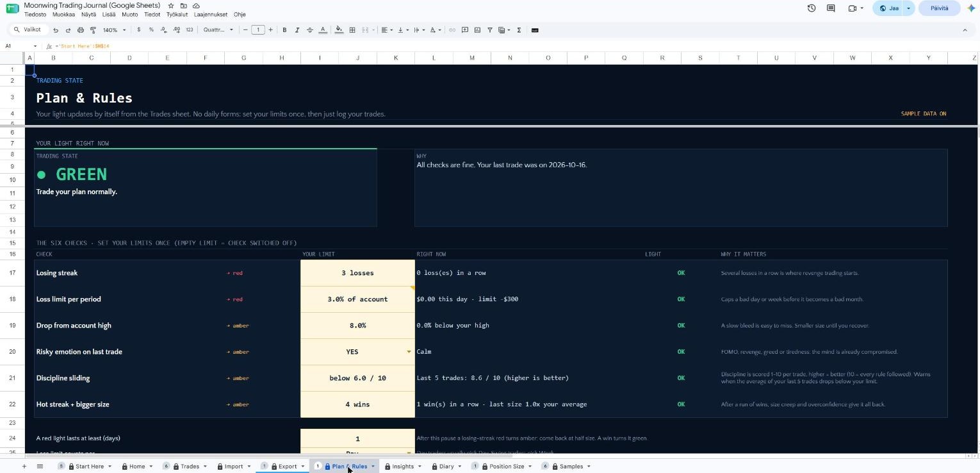Open the name box A1 dropdown

(x=35, y=46)
